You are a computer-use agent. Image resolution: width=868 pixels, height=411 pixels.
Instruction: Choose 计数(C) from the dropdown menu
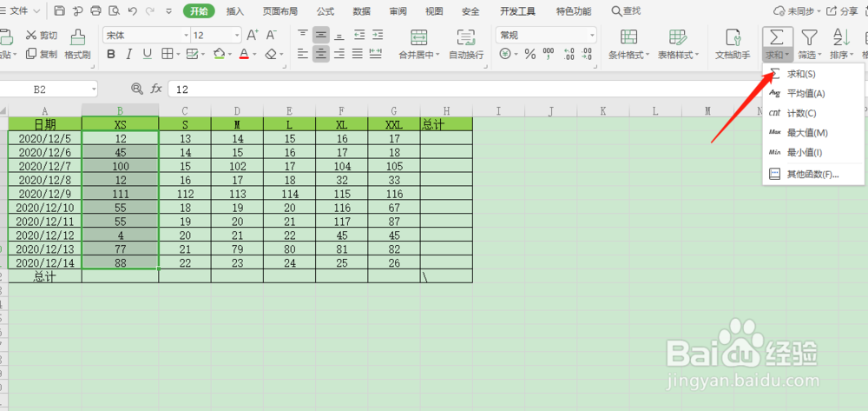(x=813, y=113)
